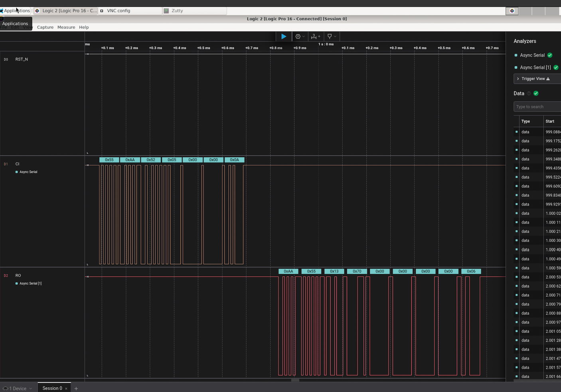Click the hexagon timing marker icon
The width and height of the screenshot is (561, 392).
(298, 36)
